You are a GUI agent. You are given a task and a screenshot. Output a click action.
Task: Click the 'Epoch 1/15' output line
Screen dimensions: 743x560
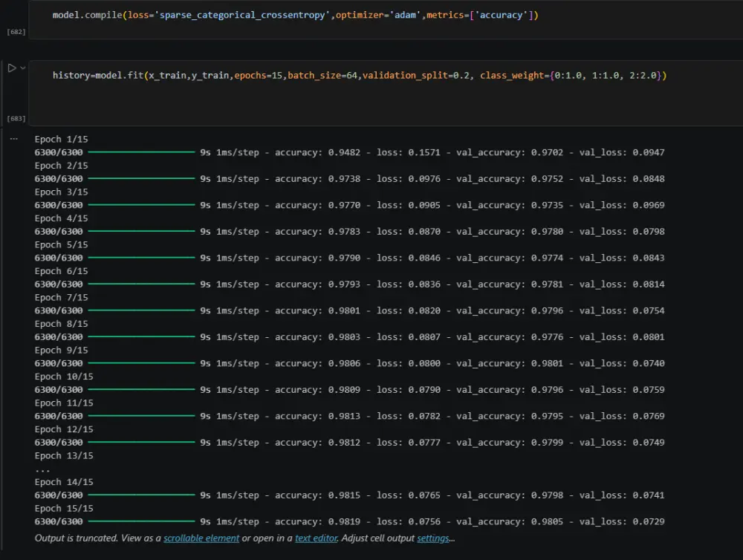(x=61, y=140)
